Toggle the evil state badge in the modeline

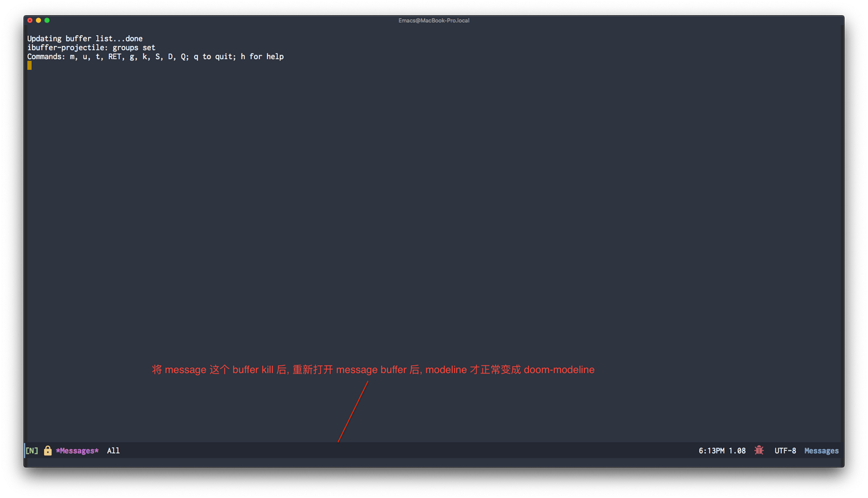click(x=31, y=450)
